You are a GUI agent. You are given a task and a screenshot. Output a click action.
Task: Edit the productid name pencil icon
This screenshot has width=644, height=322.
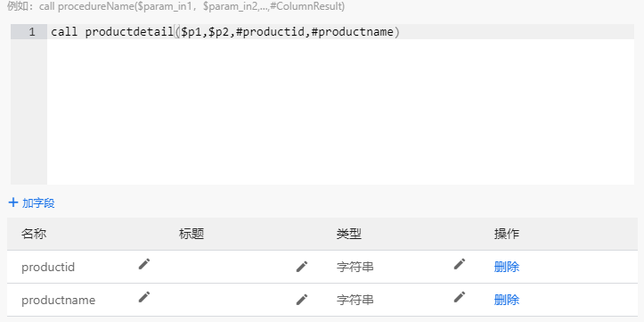[x=144, y=264]
